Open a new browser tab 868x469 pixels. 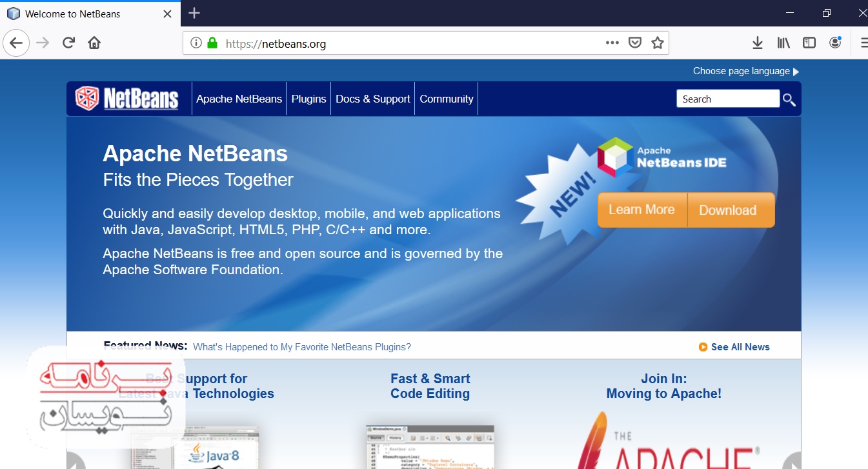(x=194, y=13)
